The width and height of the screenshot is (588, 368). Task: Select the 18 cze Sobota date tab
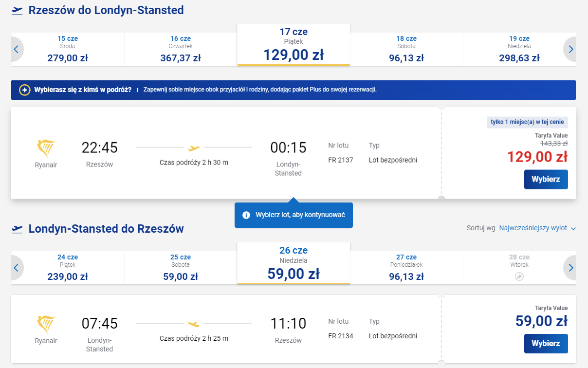pyautogui.click(x=406, y=49)
